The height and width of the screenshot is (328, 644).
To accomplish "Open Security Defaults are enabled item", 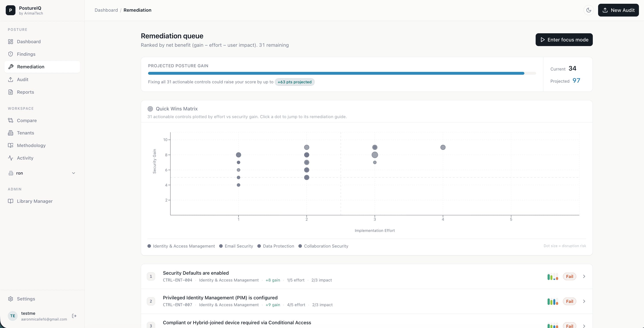I will (x=367, y=276).
